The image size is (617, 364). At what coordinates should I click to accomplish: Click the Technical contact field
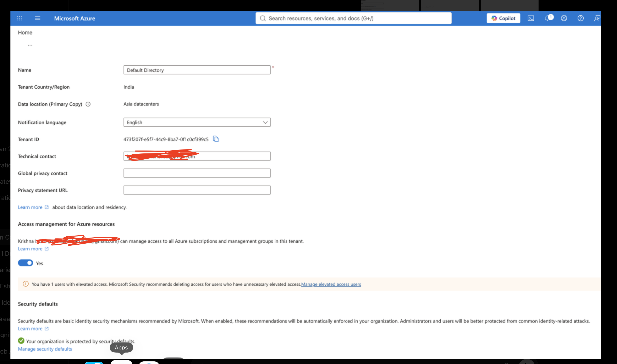tap(197, 156)
